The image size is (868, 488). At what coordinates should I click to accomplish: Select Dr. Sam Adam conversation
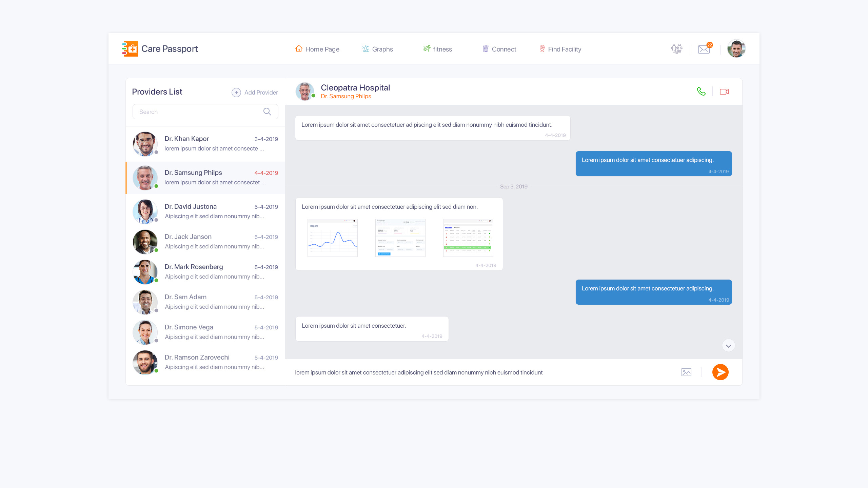coord(205,302)
